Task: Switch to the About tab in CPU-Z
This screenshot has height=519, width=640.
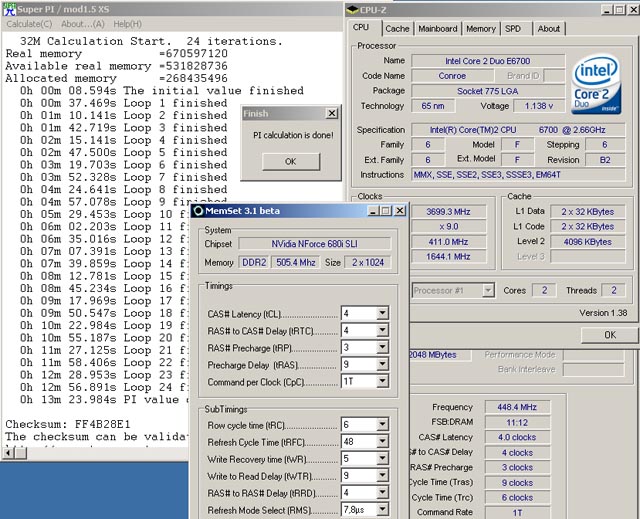Action: (549, 29)
